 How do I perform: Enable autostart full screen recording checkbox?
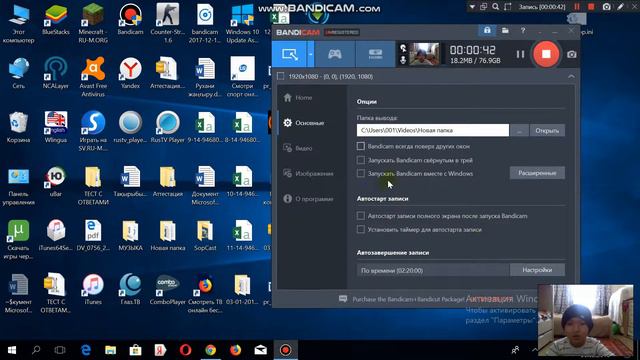click(x=360, y=216)
